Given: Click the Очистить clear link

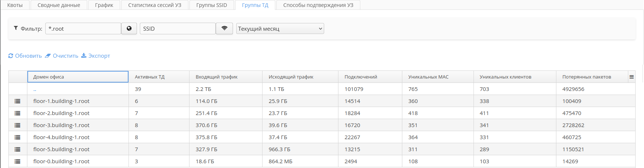Looking at the screenshot, I should click(x=62, y=56).
